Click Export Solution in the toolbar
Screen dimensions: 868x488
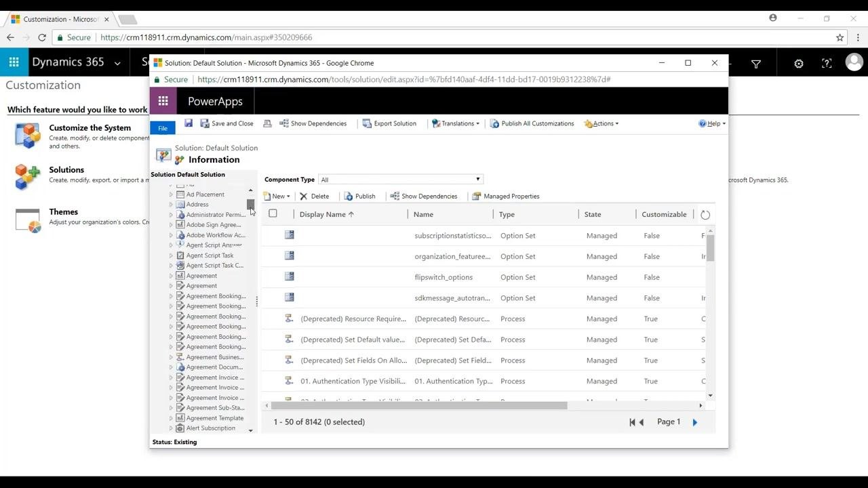(x=389, y=123)
